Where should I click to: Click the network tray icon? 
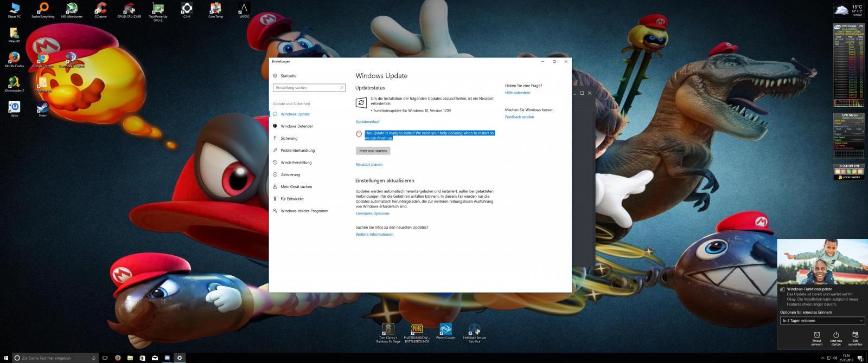click(829, 358)
